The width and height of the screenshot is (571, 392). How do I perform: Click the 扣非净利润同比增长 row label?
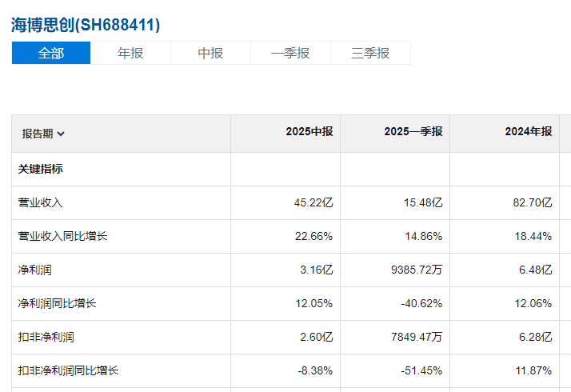[69, 371]
